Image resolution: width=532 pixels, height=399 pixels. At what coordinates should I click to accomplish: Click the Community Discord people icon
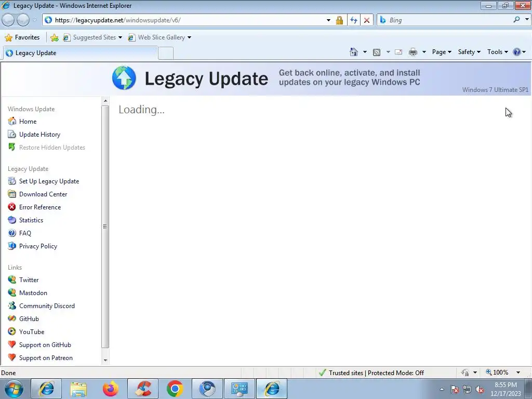[x=12, y=305]
